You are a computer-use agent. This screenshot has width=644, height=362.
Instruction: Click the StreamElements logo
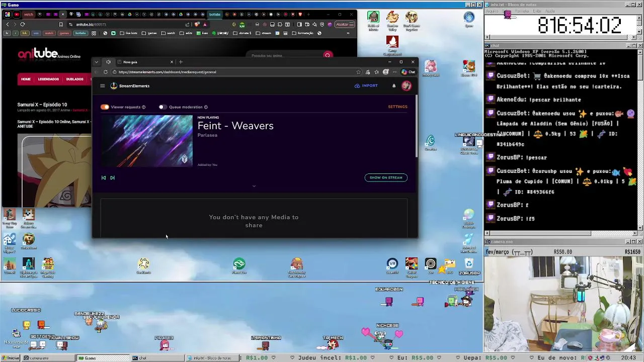click(x=130, y=86)
